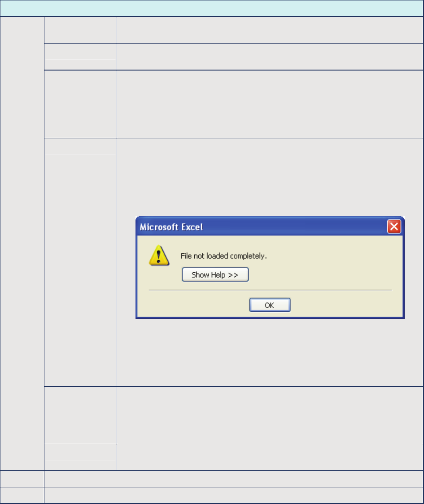Expand help details using the >> chevrons
This screenshot has height=504, width=424.
click(233, 275)
